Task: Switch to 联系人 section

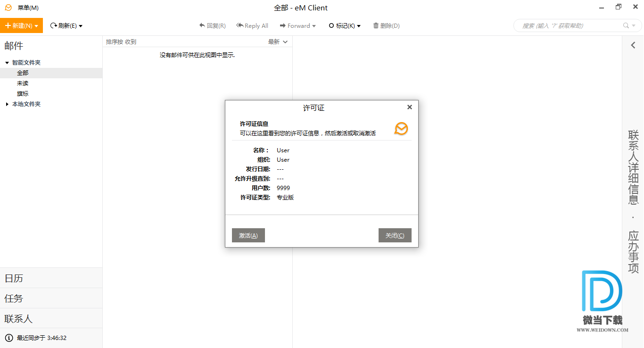Action: click(x=51, y=319)
